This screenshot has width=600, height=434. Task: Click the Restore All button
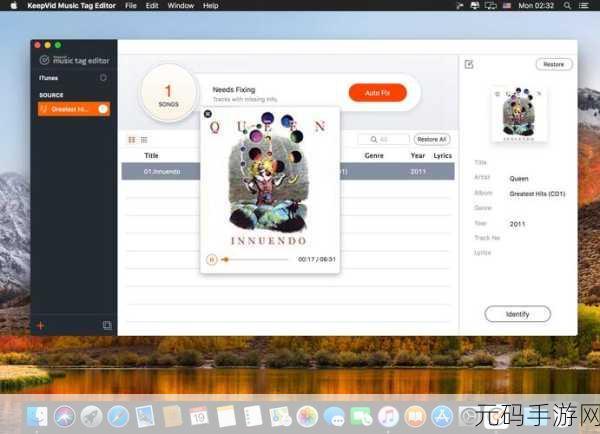point(432,139)
